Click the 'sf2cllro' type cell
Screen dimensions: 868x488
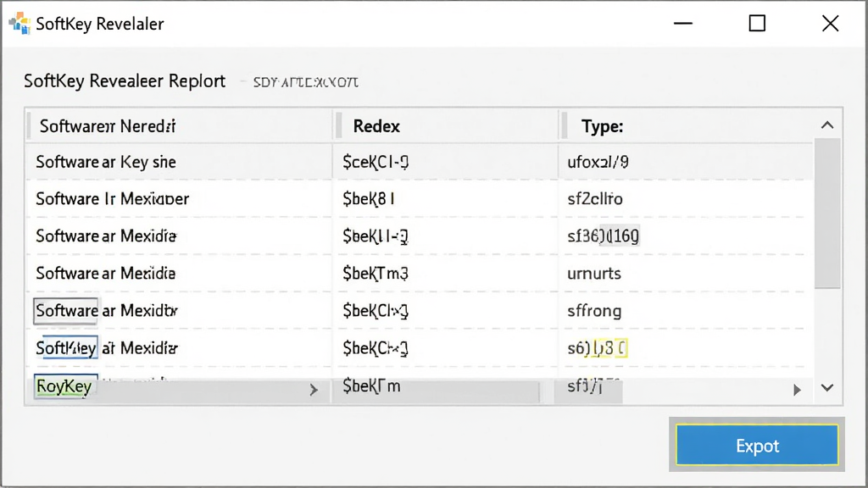[x=595, y=198]
